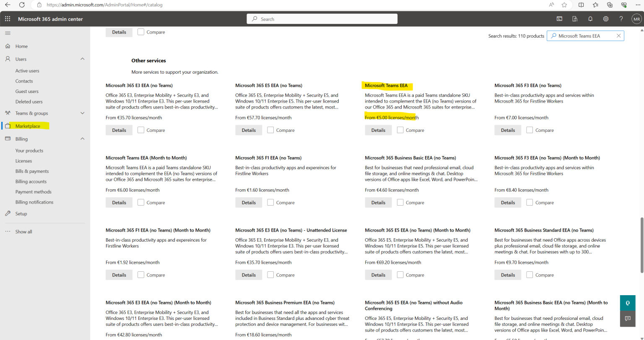The height and width of the screenshot is (340, 644).
Task: Select Licenses under Billing
Action: pyautogui.click(x=23, y=160)
